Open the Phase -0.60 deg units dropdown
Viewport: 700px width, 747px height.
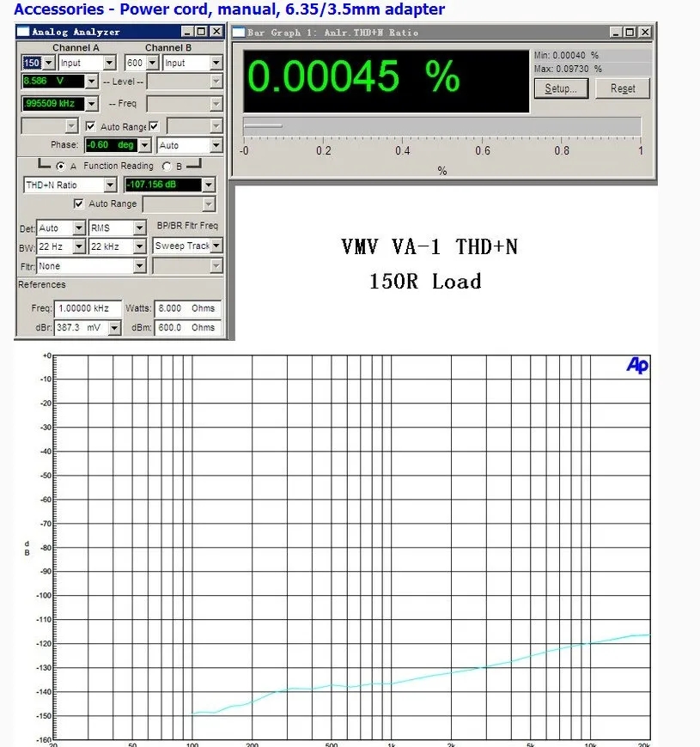pos(145,145)
